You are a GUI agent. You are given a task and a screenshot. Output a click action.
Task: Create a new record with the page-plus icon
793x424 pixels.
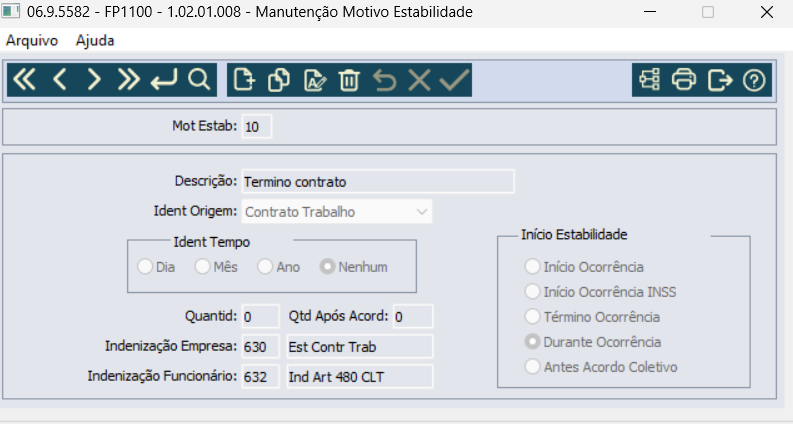(244, 80)
